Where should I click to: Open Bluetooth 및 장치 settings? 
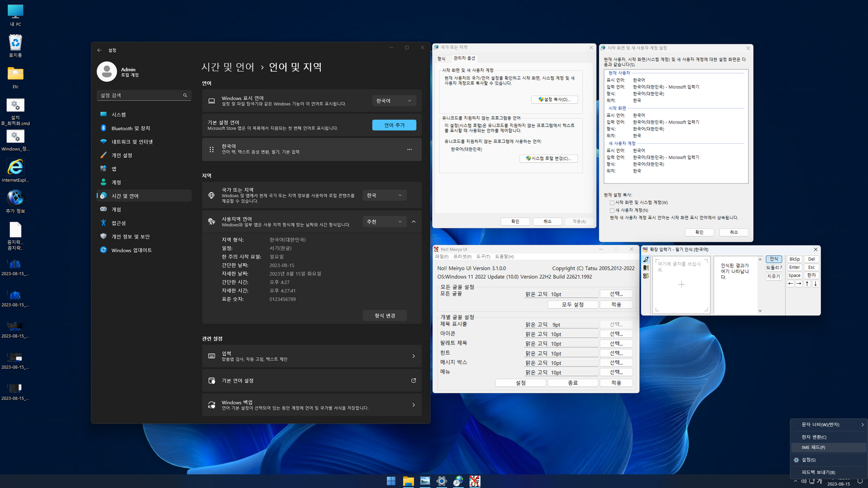coord(144,128)
